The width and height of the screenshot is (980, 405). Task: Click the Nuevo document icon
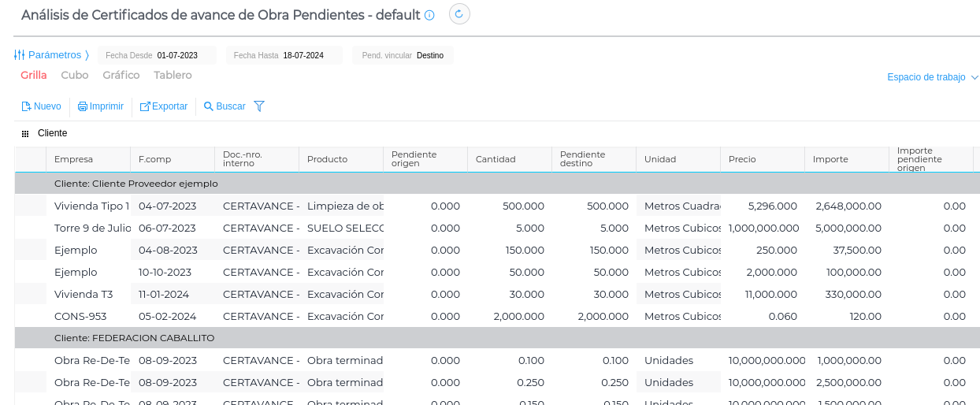pos(26,106)
